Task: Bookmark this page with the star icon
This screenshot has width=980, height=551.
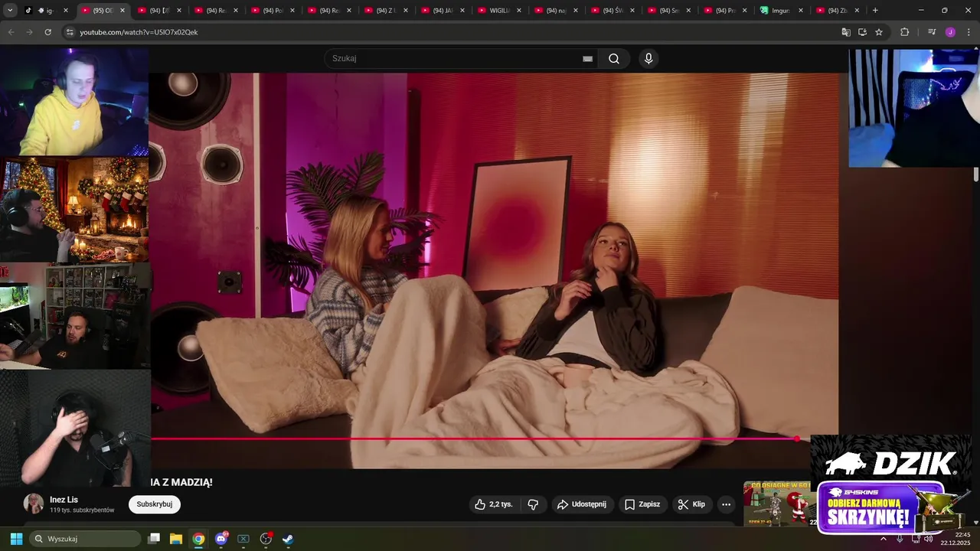Action: (x=879, y=32)
